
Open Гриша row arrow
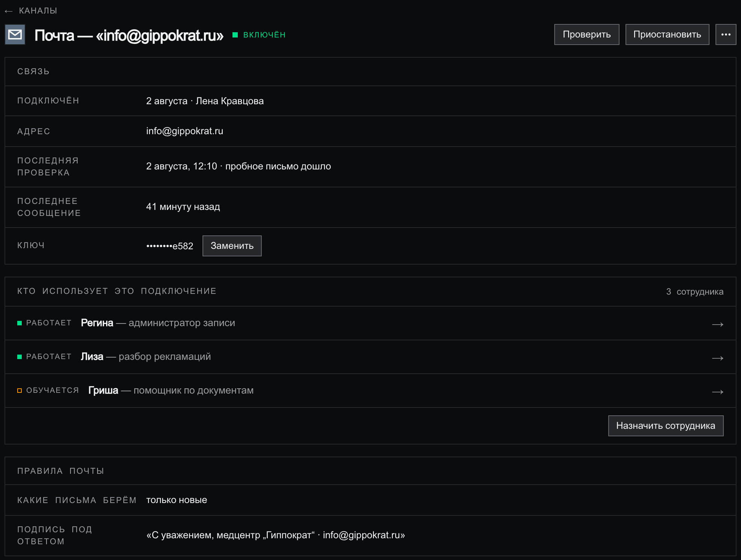(717, 392)
